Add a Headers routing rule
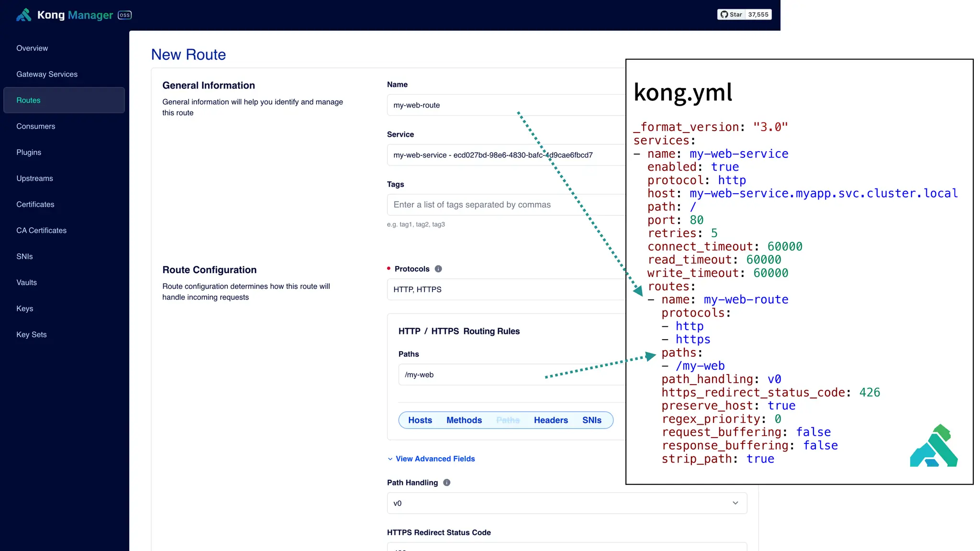 click(551, 420)
